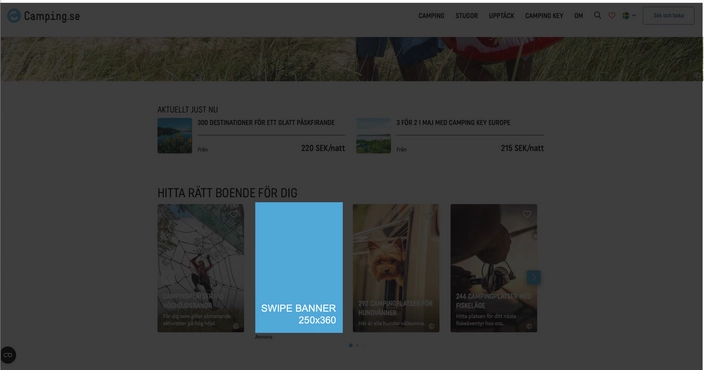This screenshot has height=370, width=704.
Task: Open the Påskfirande offer thumbnail
Action: click(x=175, y=136)
